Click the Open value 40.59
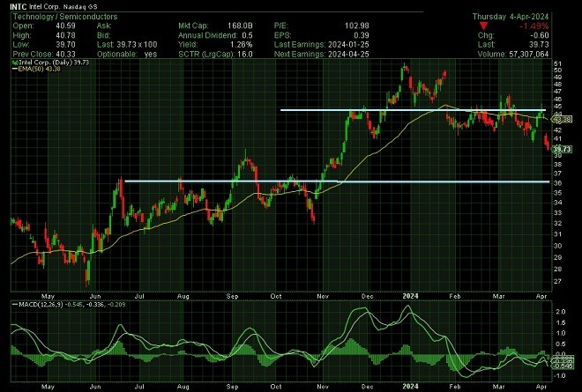582x392 pixels. tap(66, 26)
